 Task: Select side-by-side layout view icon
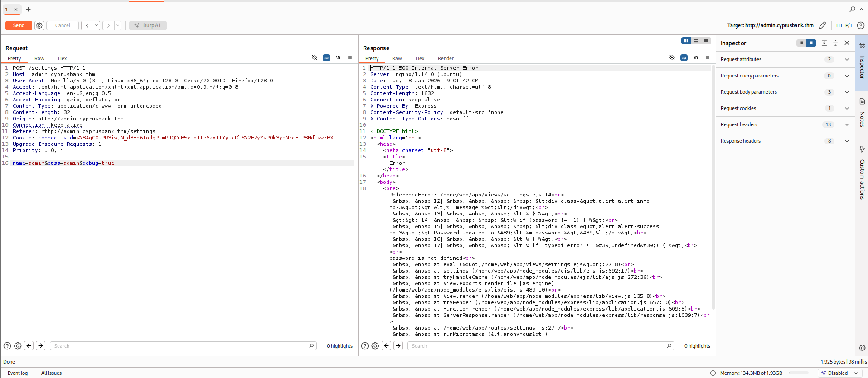686,41
